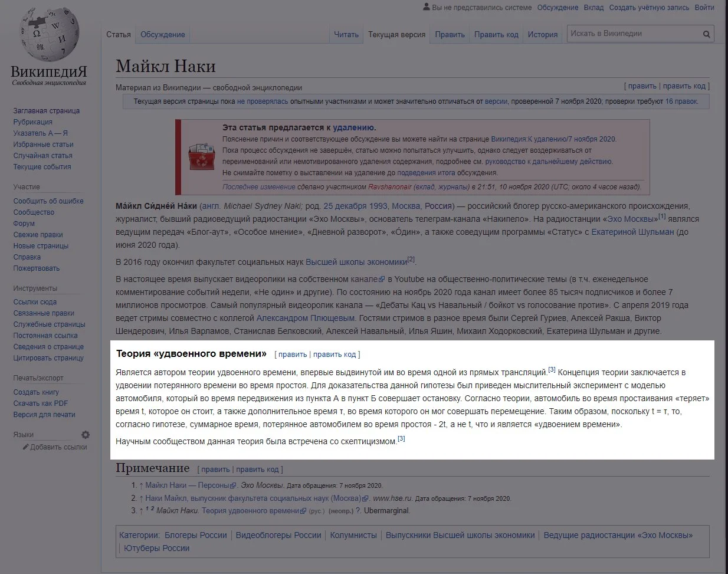The height and width of the screenshot is (574, 728).
Task: Open Сведения о странице
Action: (48, 347)
